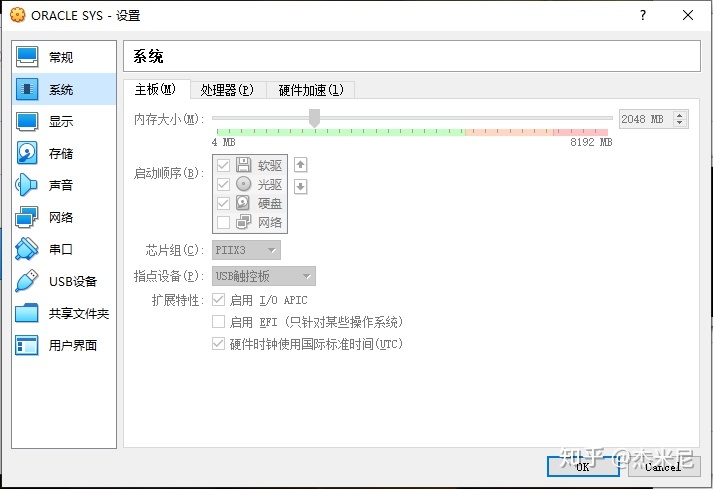The width and height of the screenshot is (713, 489).
Task: Increase memory with the stepper up arrow
Action: click(680, 115)
